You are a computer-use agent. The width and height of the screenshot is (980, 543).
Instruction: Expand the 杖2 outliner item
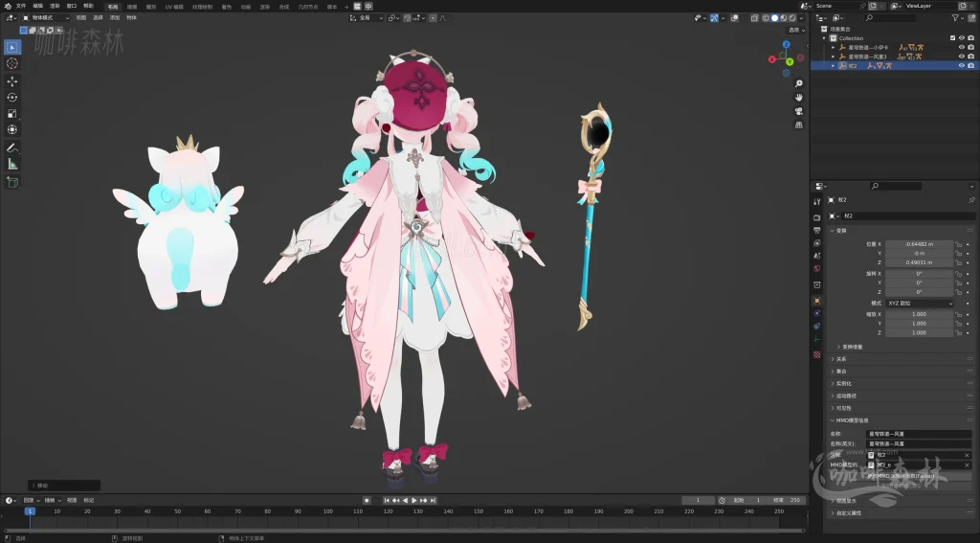(834, 66)
